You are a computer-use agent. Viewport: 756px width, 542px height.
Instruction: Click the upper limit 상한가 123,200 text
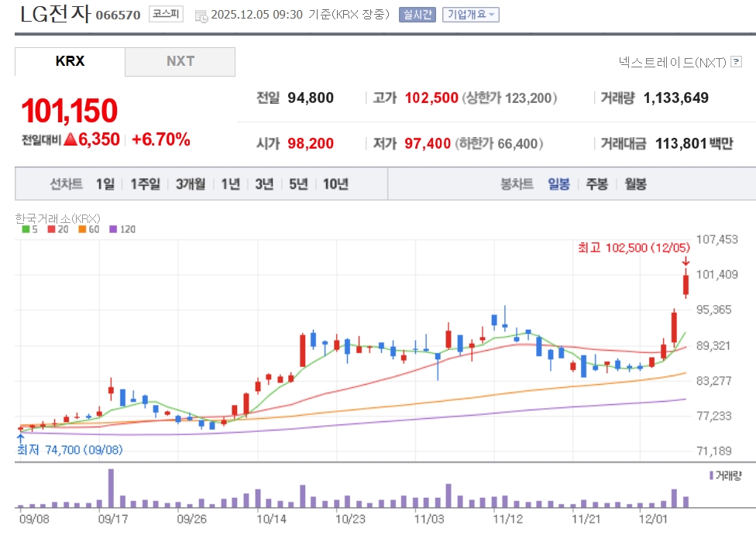510,98
